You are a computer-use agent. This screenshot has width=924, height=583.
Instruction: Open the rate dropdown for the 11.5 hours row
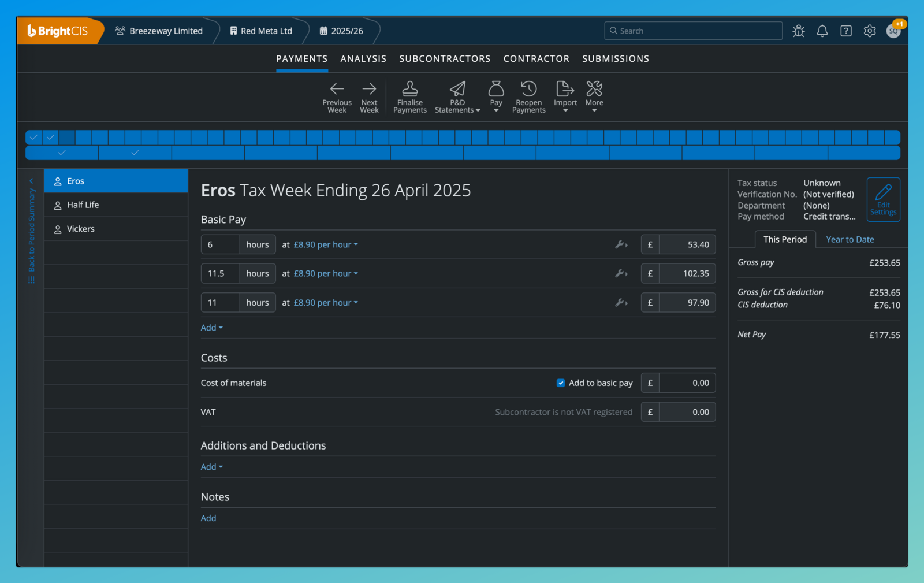coord(326,274)
